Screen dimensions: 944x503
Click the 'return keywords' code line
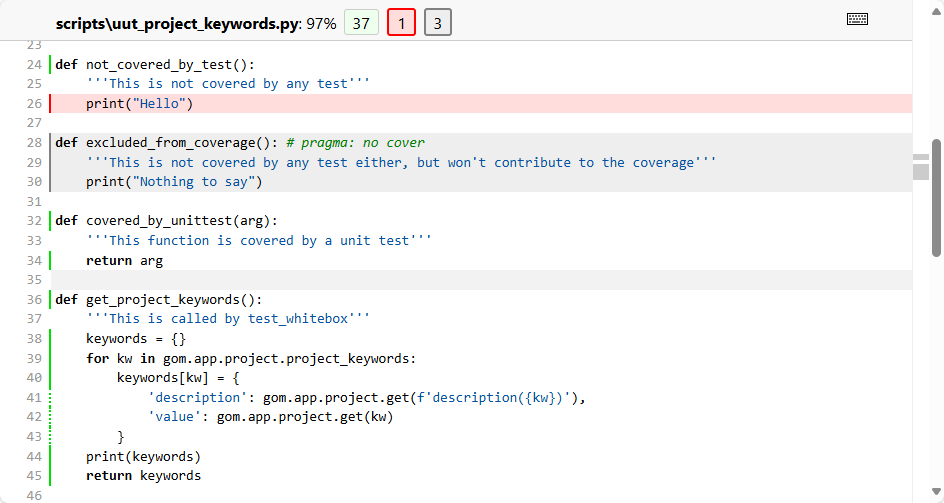pos(143,476)
